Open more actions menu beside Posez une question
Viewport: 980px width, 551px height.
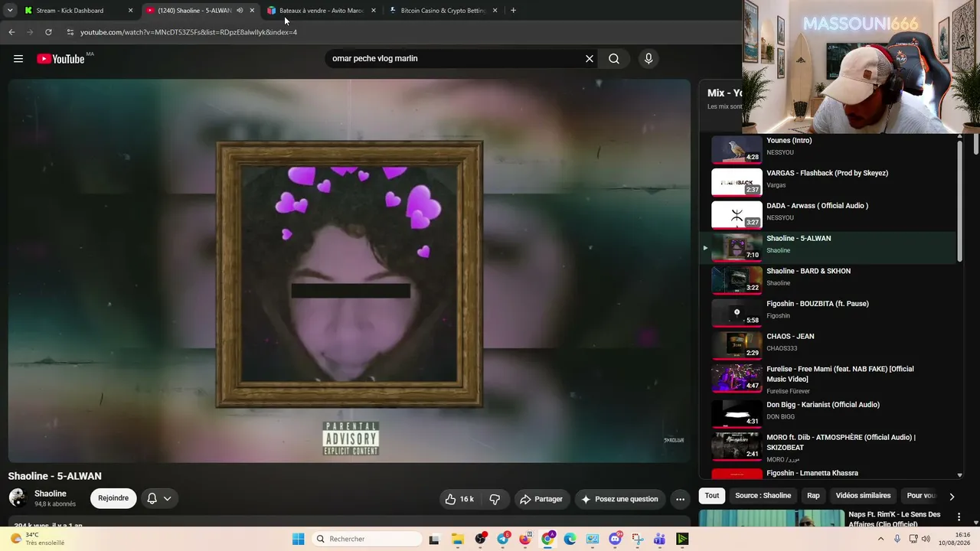pyautogui.click(x=680, y=499)
